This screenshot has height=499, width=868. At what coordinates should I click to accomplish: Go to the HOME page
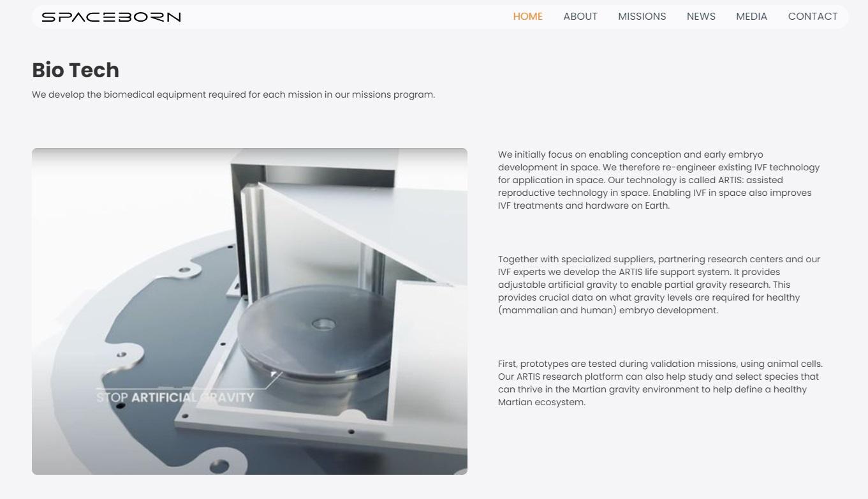(527, 17)
